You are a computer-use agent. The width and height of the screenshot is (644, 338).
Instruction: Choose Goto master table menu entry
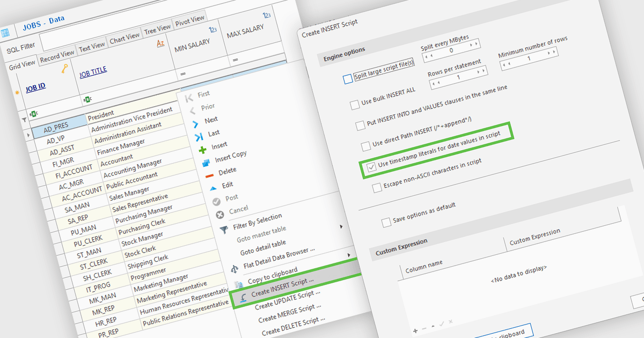[261, 234]
